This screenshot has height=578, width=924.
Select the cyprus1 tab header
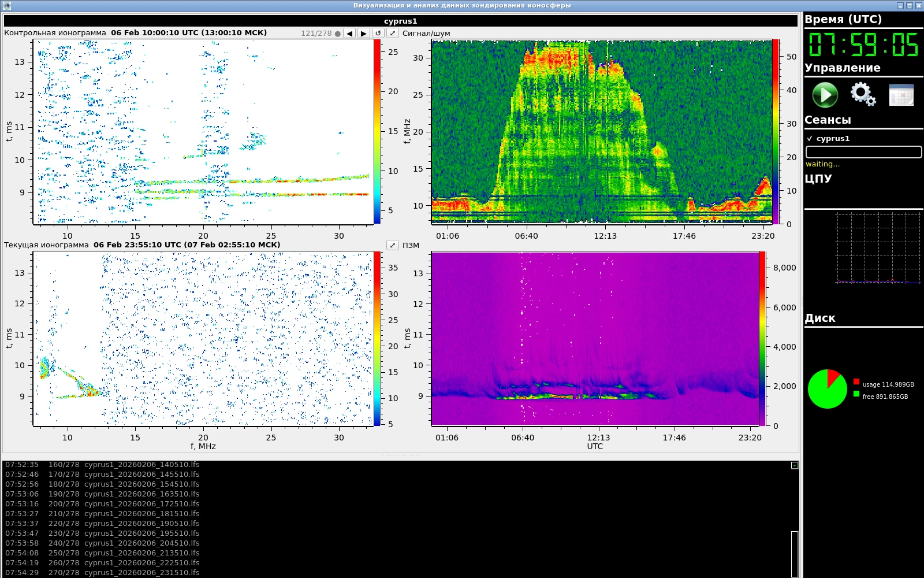[401, 21]
